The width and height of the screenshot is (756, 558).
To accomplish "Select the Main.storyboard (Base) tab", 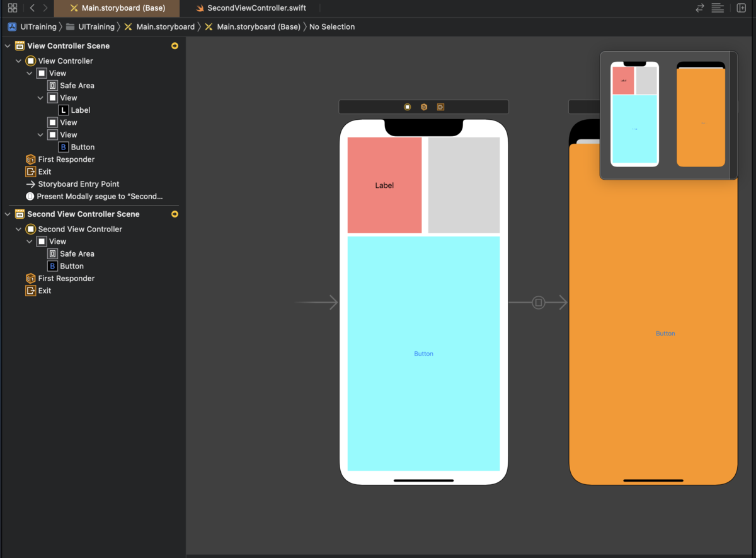I will point(117,8).
